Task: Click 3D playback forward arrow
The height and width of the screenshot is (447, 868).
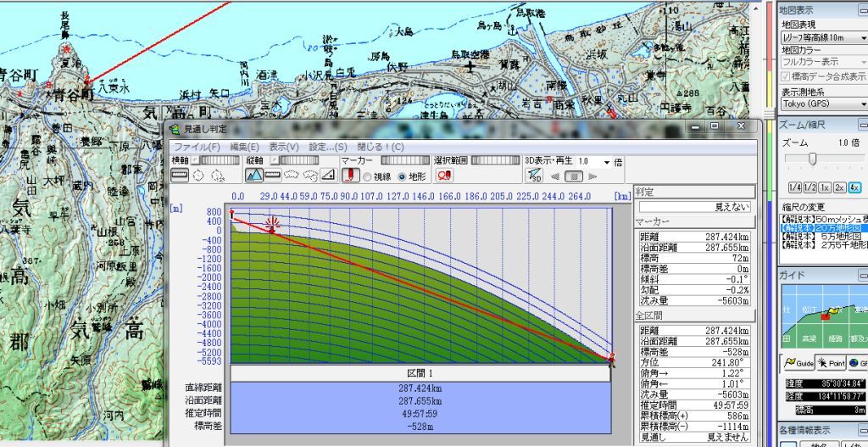Action: 593,176
